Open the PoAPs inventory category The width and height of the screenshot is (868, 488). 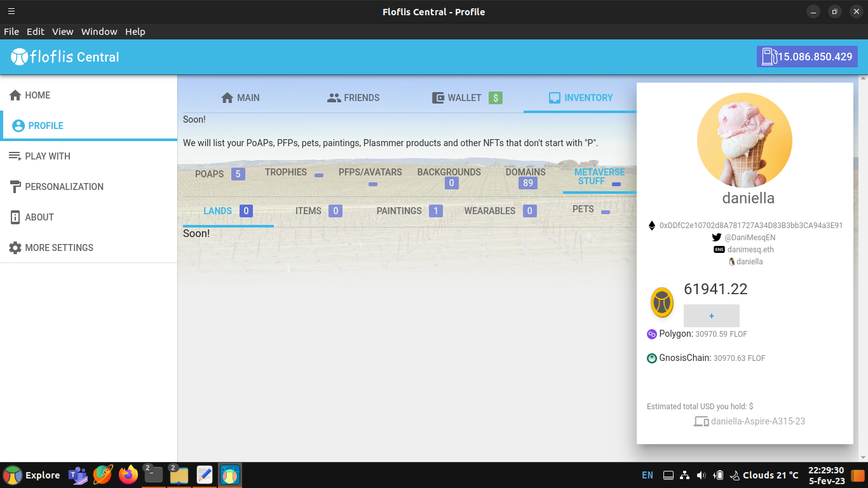coord(220,174)
